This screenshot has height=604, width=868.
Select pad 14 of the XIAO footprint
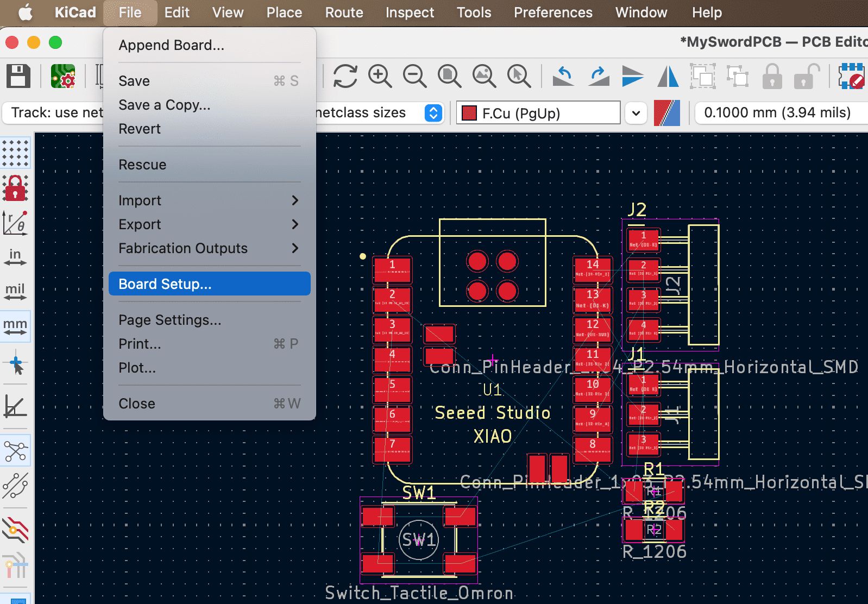(x=593, y=270)
